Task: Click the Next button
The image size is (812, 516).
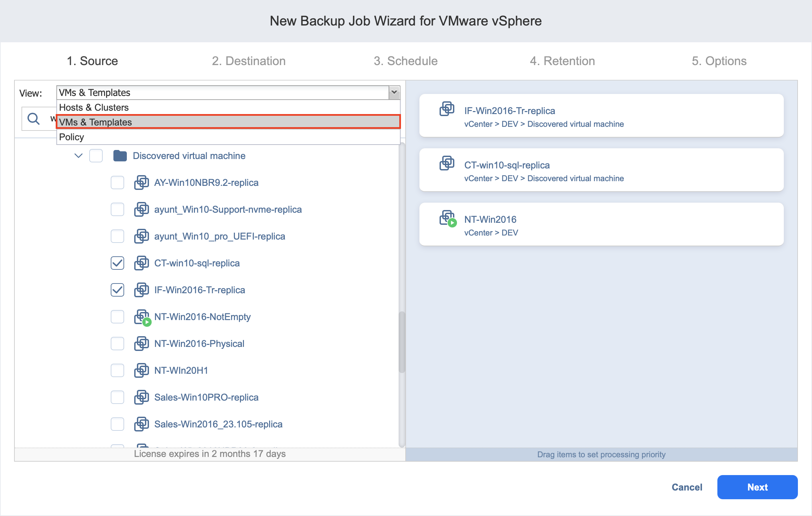Action: 757,487
